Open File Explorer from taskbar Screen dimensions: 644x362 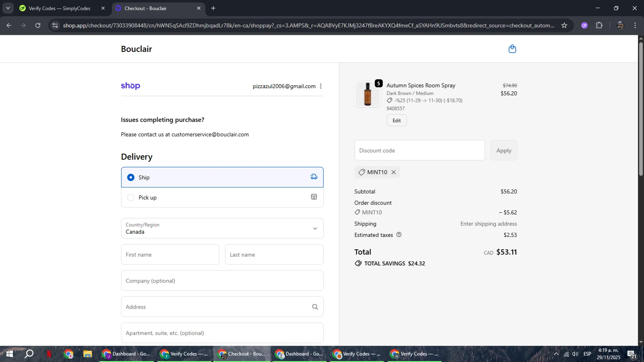(x=88, y=354)
